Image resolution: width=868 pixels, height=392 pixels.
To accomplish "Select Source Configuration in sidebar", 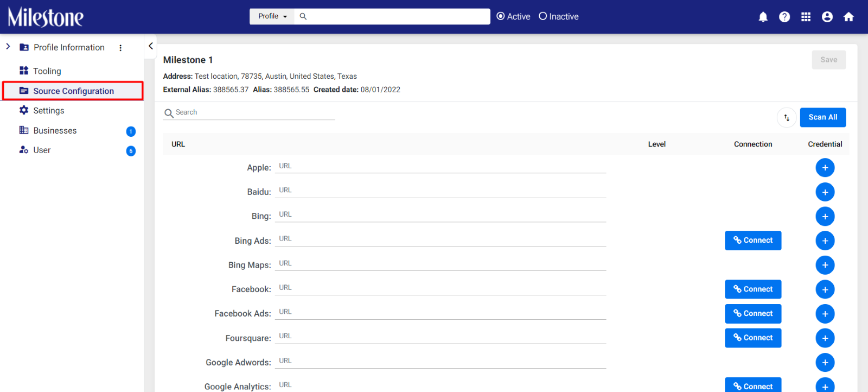I will click(x=73, y=91).
